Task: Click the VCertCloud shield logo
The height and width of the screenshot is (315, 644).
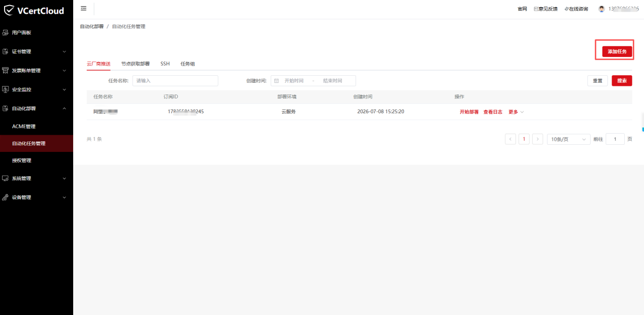Action: [9, 10]
